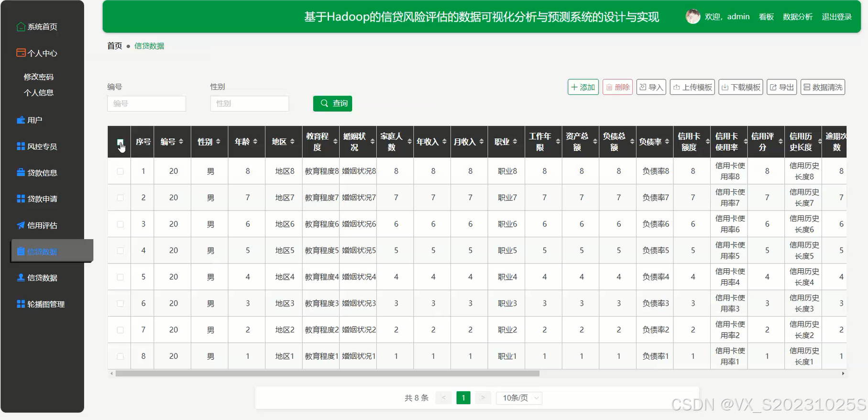The width and height of the screenshot is (868, 420).
Task: Open the 10条/页 page size dropdown
Action: click(x=519, y=398)
